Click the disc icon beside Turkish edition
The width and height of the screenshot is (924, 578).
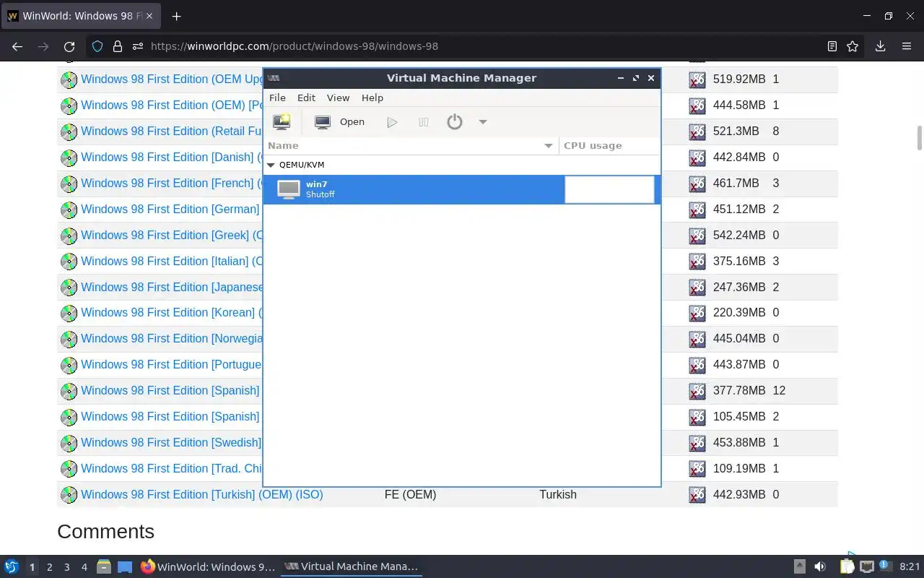tap(69, 495)
